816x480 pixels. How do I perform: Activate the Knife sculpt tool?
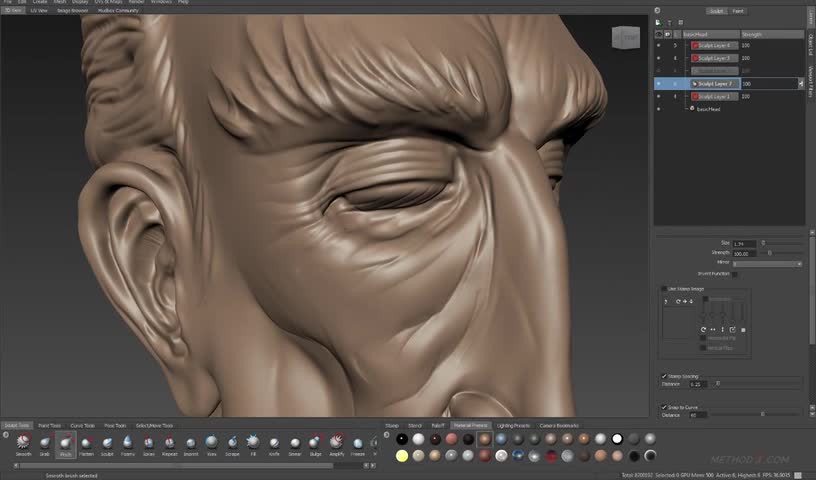pos(274,442)
